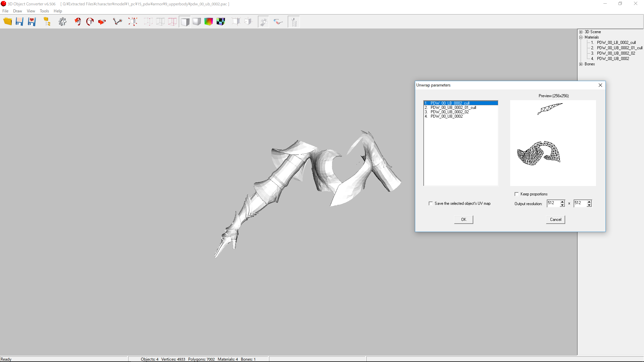This screenshot has height=362, width=644.
Task: Select the checkered textured cube icon
Action: click(221, 22)
